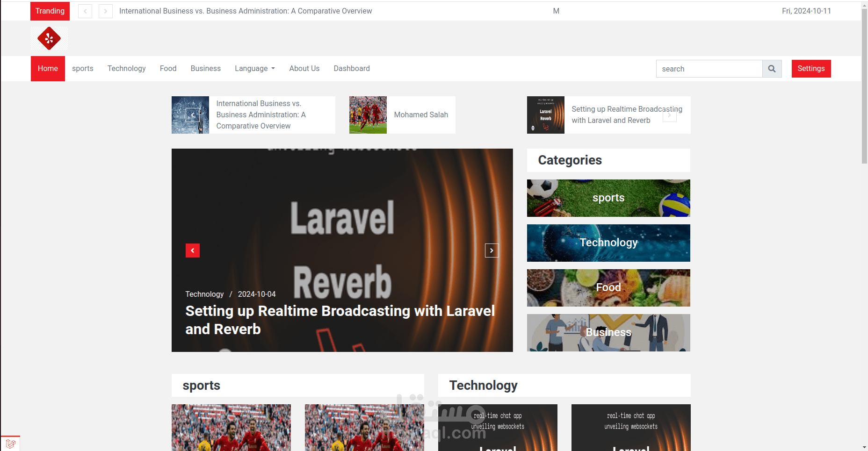
Task: Open the Technology nav item
Action: [127, 69]
